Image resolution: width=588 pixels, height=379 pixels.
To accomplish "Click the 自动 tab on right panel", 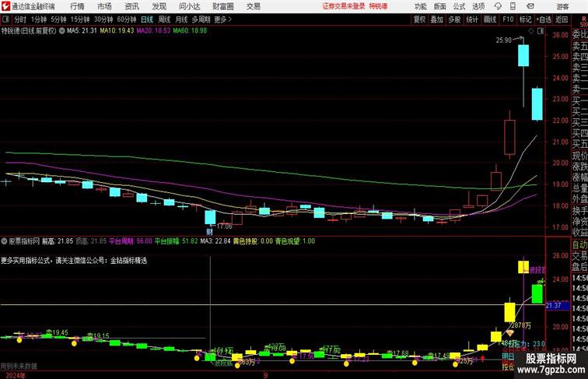I will (579, 245).
